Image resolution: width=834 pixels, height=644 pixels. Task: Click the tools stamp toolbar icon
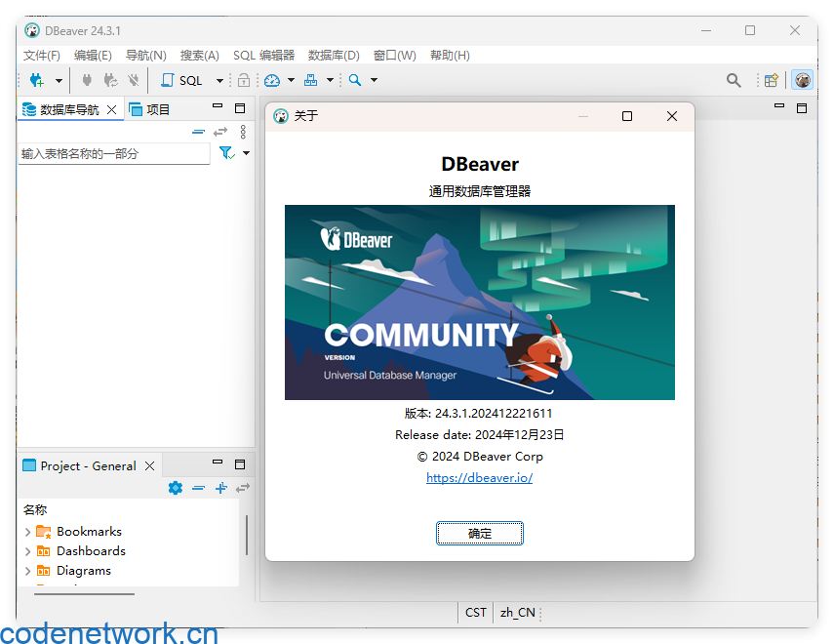click(310, 80)
